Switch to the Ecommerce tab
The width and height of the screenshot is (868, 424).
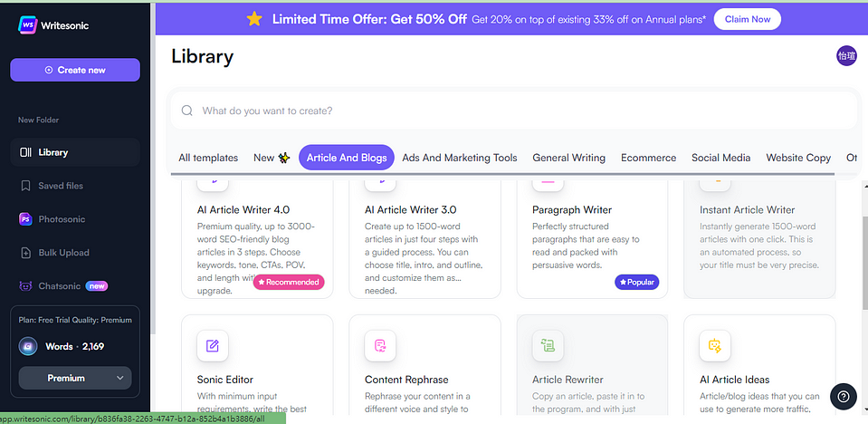coord(648,158)
